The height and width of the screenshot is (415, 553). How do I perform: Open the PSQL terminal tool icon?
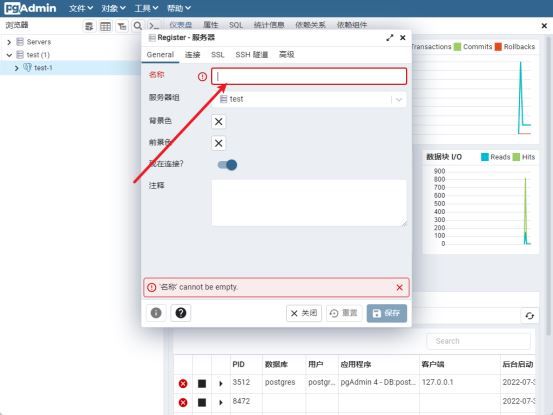pos(154,26)
